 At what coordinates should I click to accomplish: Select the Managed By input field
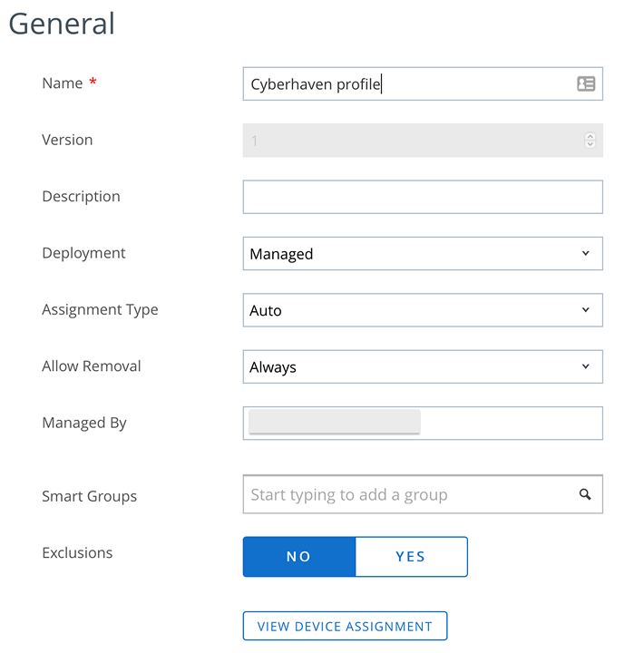[508, 424]
